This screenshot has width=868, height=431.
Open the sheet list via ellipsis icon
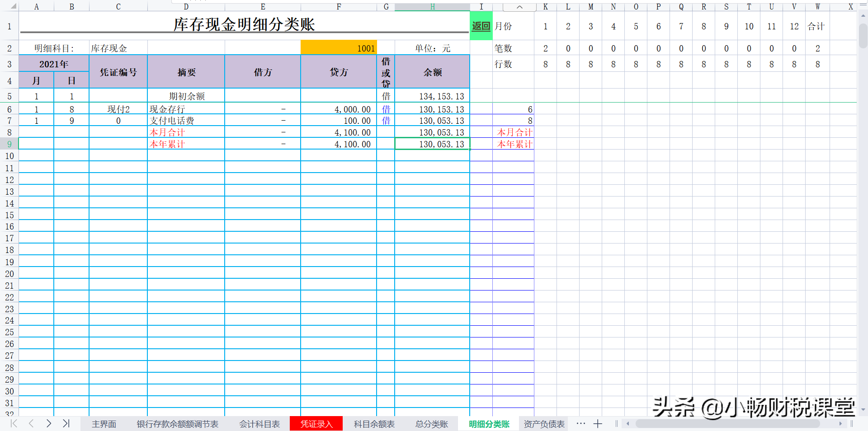tap(580, 424)
